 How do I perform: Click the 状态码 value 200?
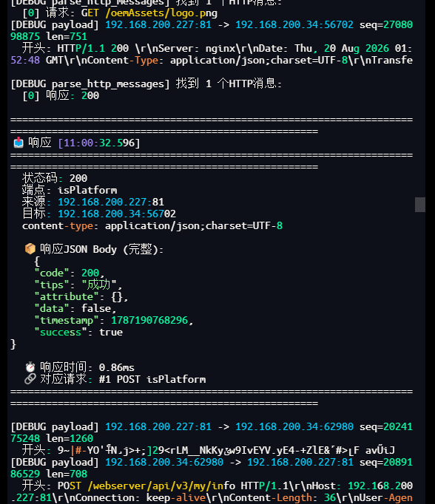78,178
